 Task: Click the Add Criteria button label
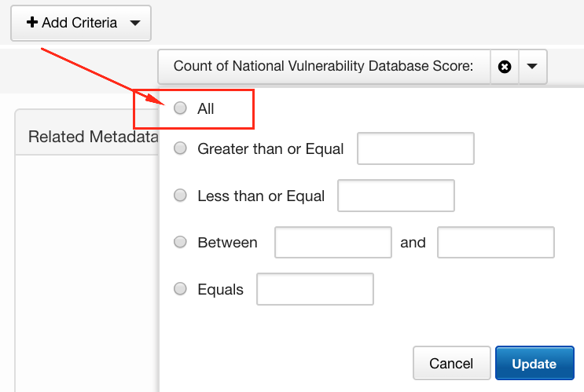tap(79, 23)
